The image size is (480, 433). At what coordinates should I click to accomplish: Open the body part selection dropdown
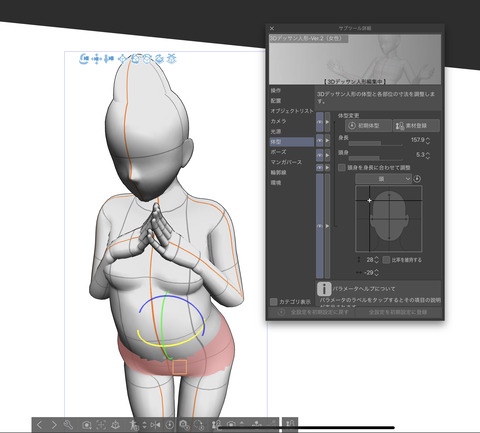383,179
